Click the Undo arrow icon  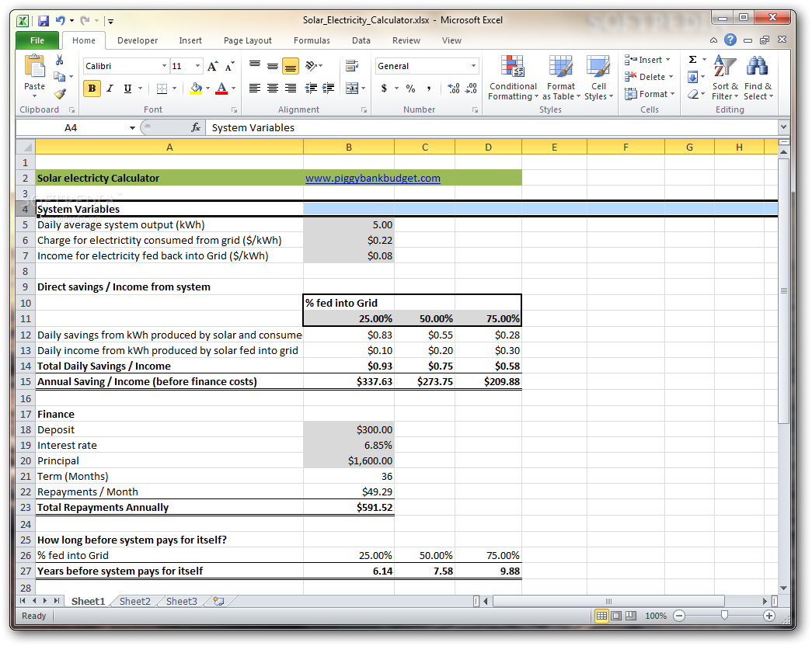pyautogui.click(x=60, y=21)
